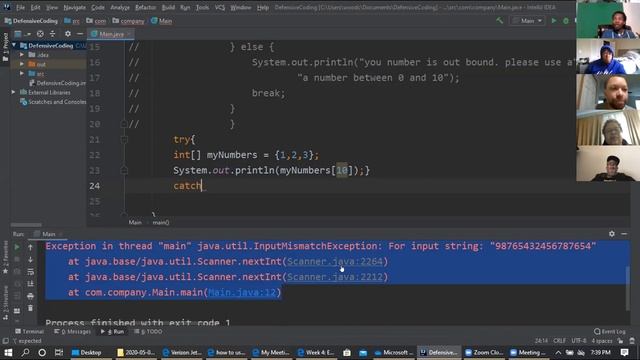Toggle the Structure tool window side tab
Screen dimensions: 640x360
tap(5, 303)
